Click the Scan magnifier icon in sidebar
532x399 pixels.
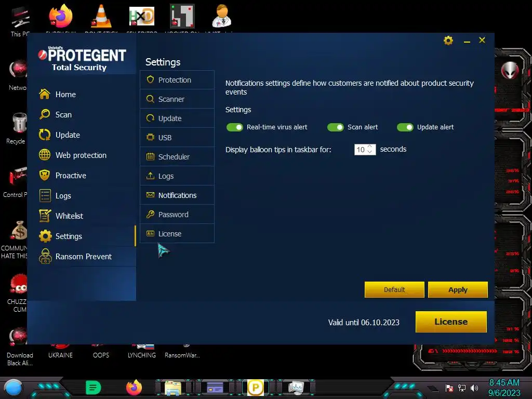pyautogui.click(x=45, y=114)
